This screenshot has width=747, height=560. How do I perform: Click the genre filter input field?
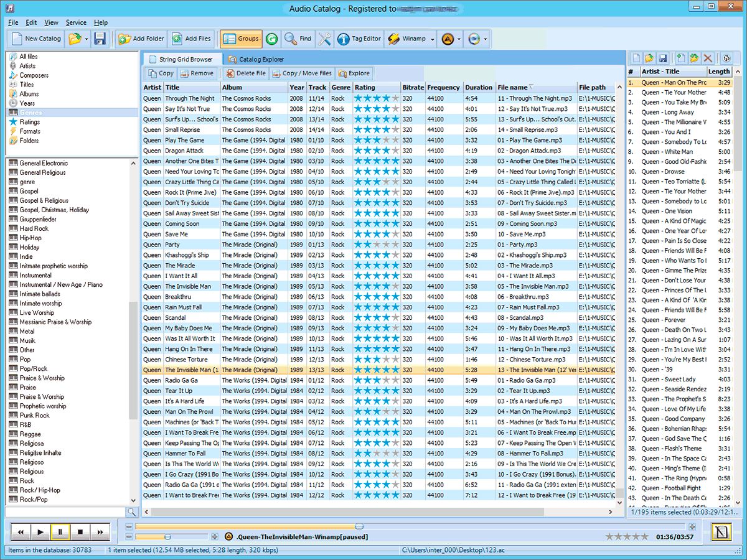coord(65,512)
